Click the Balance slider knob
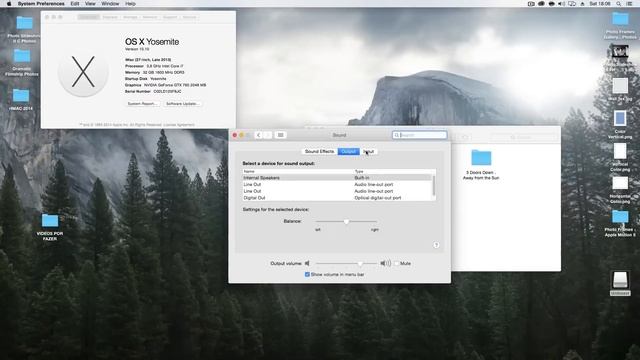This screenshot has width=640, height=360. (x=347, y=221)
